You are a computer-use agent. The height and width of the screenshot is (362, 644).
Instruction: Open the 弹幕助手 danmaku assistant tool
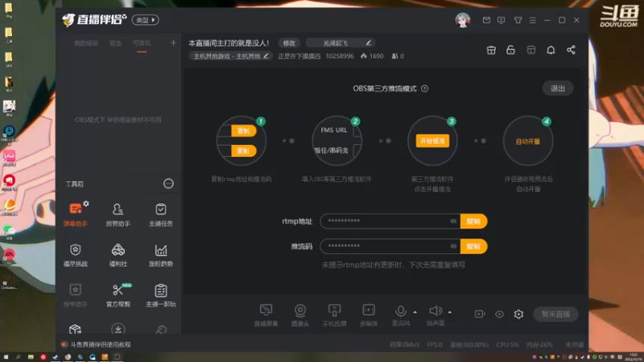click(75, 214)
